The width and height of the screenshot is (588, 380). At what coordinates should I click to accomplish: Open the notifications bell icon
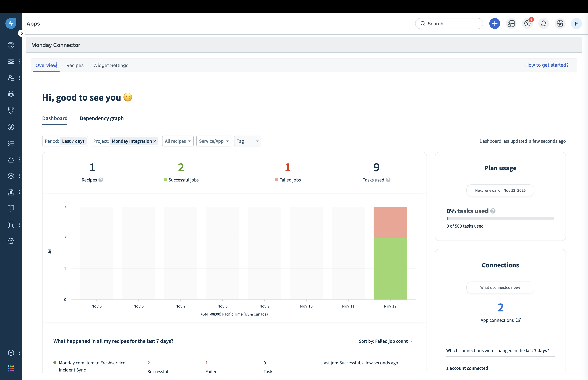tap(544, 24)
